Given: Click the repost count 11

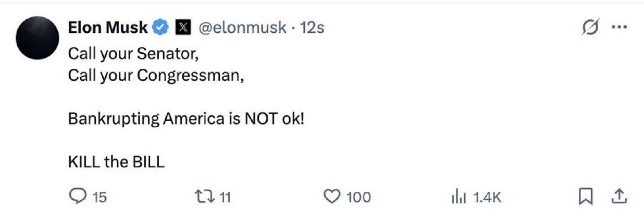Looking at the screenshot, I should click(225, 197).
